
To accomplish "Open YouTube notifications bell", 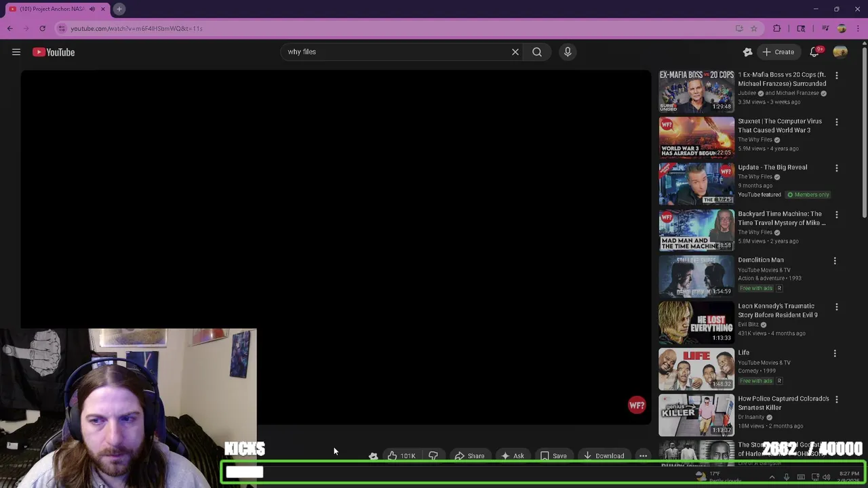I will pos(815,52).
